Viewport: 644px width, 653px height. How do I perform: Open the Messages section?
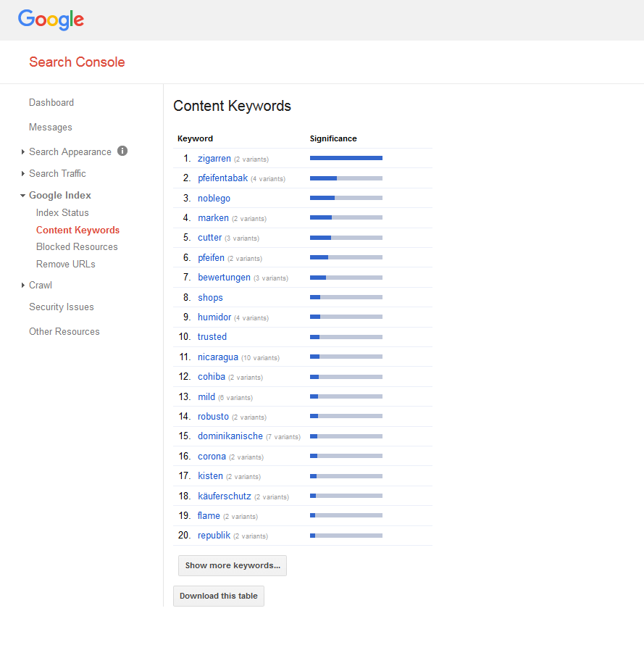[50, 127]
